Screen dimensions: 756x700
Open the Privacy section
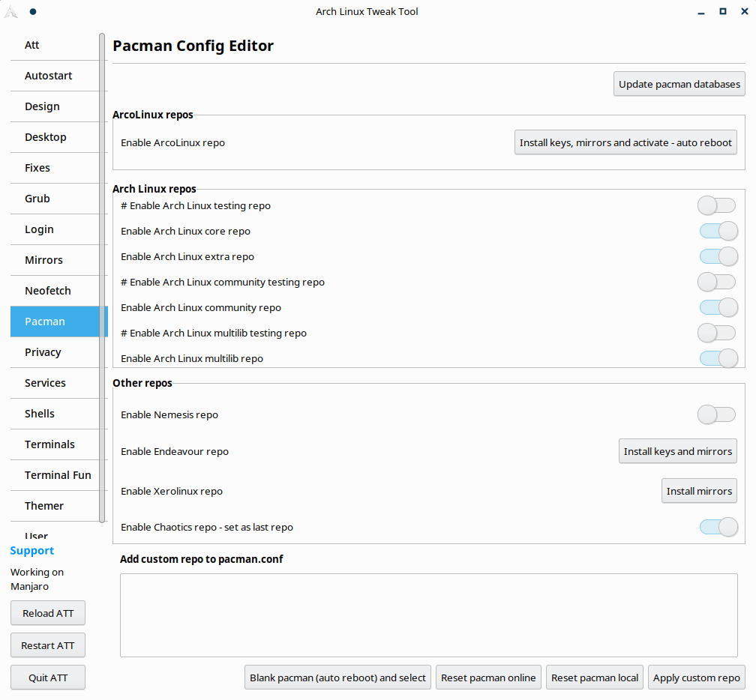55,352
